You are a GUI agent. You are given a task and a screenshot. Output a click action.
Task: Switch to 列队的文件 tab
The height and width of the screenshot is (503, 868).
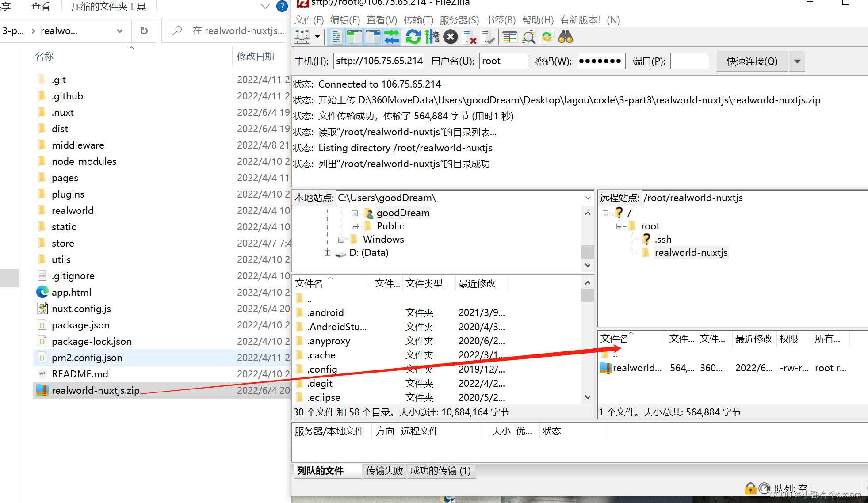point(327,471)
